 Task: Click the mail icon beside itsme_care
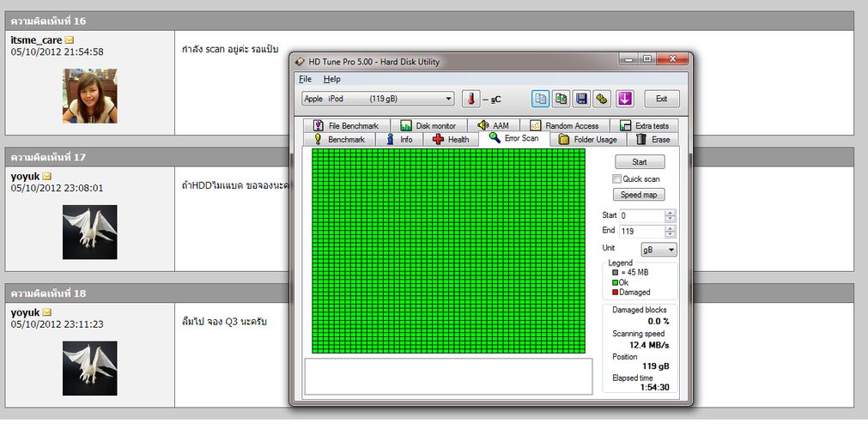(x=70, y=39)
